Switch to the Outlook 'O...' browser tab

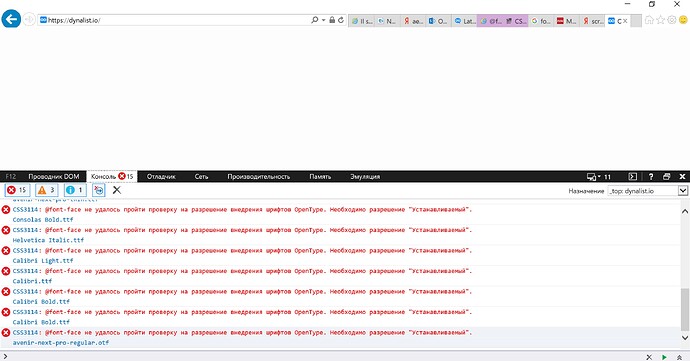(x=438, y=21)
